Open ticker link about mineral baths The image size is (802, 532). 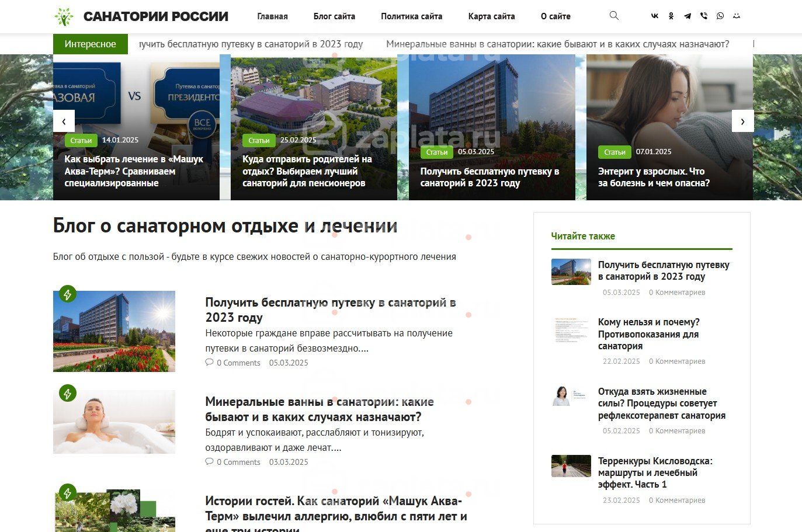[x=558, y=44]
